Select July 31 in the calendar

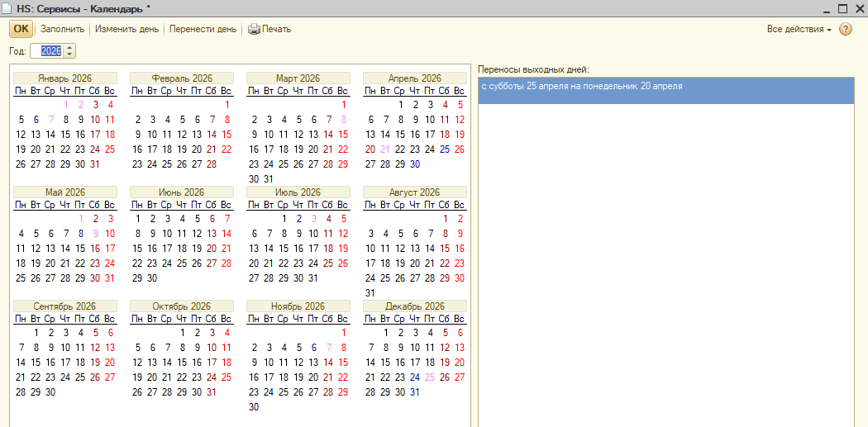coord(313,278)
